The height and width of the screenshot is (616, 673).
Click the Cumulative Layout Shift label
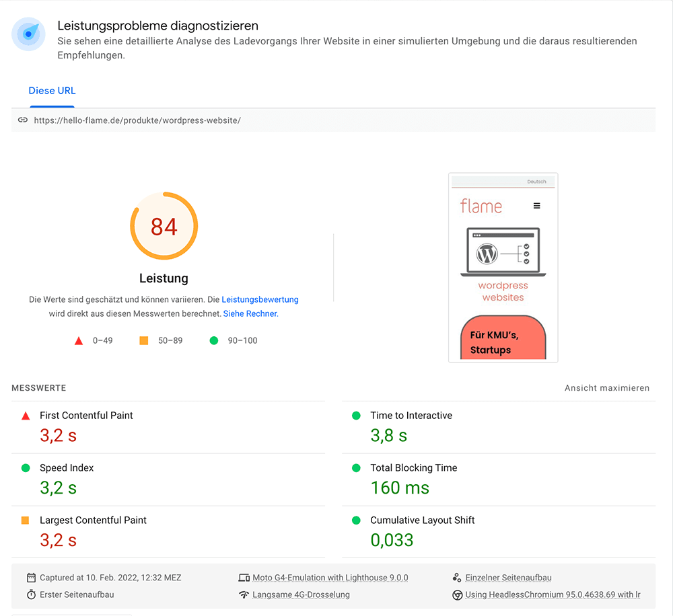423,521
